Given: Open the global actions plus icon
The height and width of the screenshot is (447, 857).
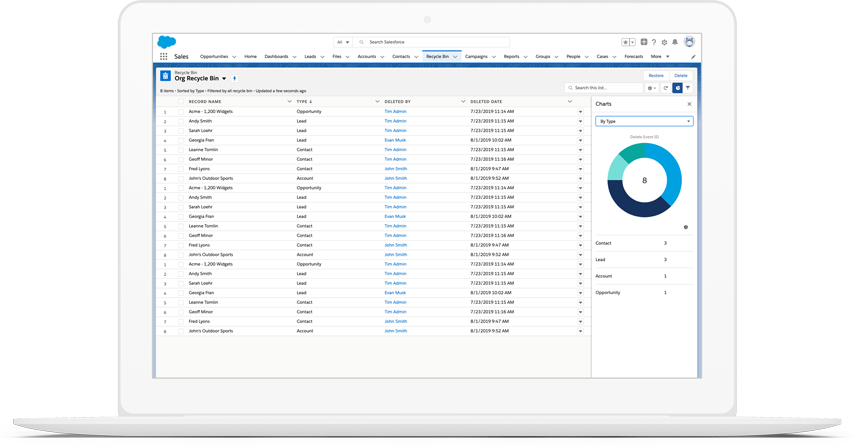Looking at the screenshot, I should [x=644, y=42].
